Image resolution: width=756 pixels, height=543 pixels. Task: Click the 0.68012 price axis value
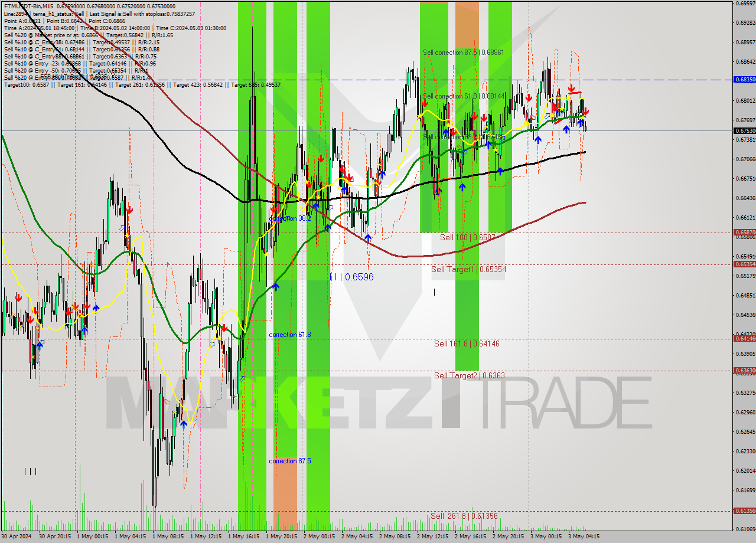point(746,101)
